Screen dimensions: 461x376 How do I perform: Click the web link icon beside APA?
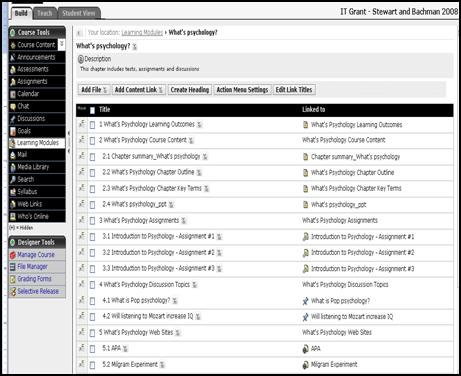tap(305, 349)
